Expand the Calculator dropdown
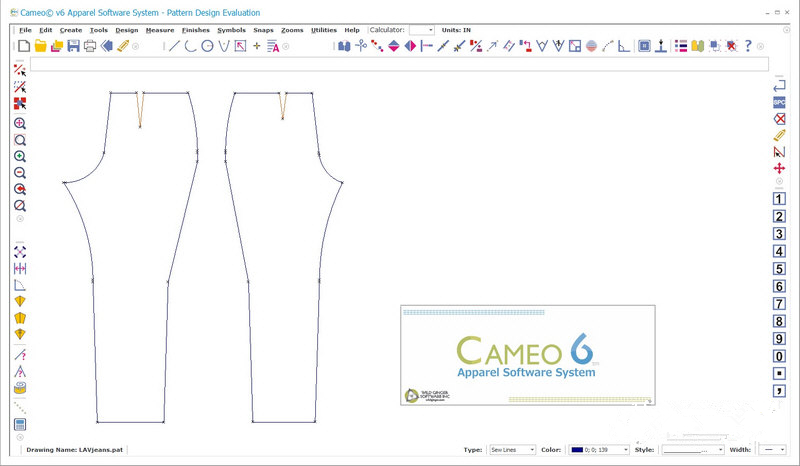This screenshot has width=800, height=466. point(431,30)
